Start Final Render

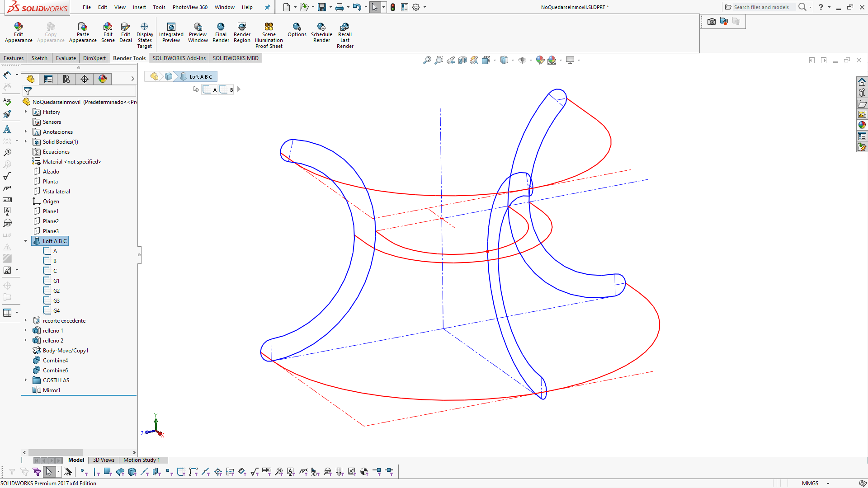pos(221,33)
